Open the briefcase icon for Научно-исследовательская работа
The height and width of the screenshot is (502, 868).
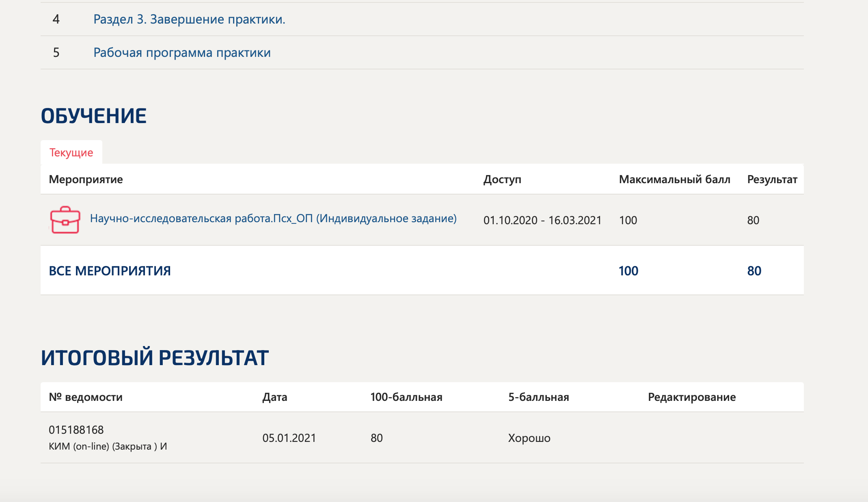[x=65, y=220]
